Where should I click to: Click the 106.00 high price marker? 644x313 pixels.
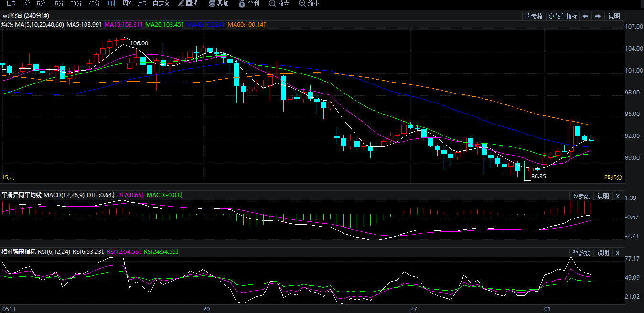point(139,43)
